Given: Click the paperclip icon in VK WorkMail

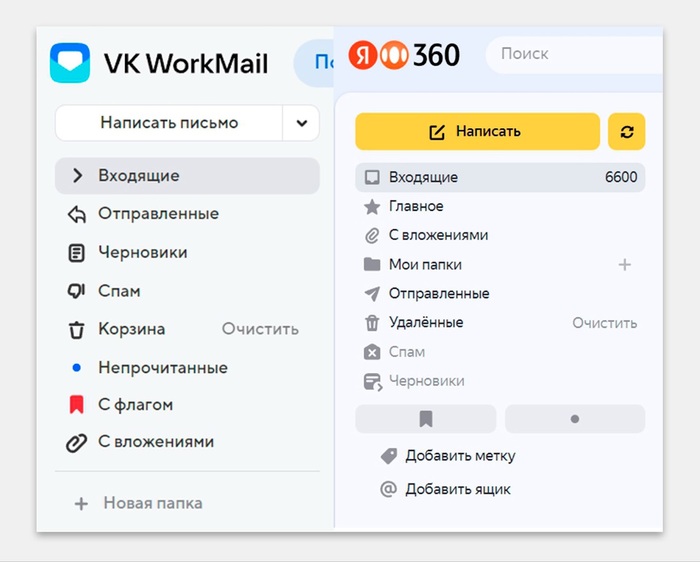Looking at the screenshot, I should pos(76,443).
